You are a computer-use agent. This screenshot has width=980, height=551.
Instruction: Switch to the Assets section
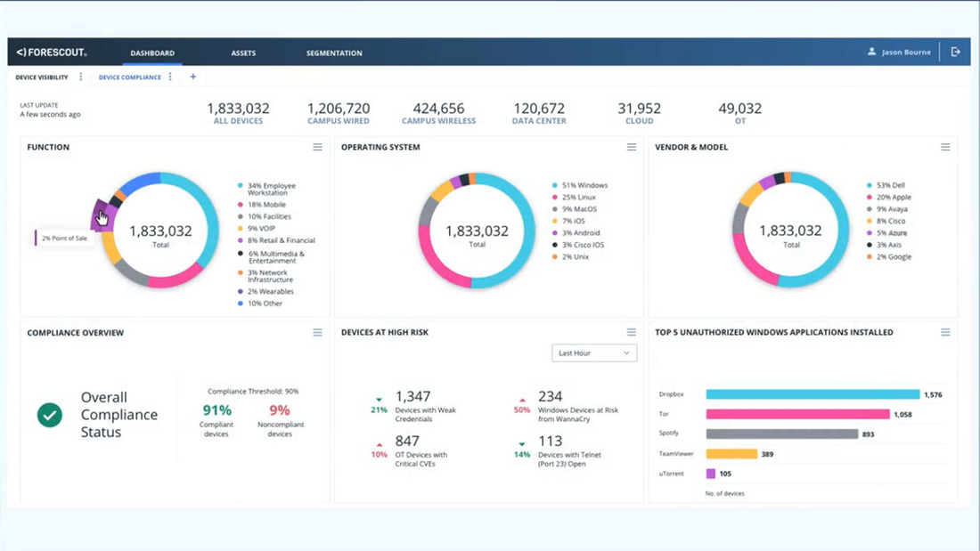pyautogui.click(x=243, y=53)
